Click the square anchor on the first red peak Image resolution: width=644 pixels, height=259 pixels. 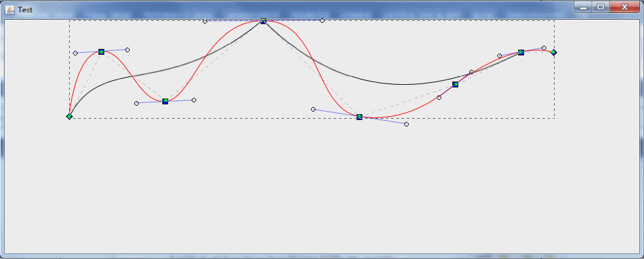click(102, 52)
